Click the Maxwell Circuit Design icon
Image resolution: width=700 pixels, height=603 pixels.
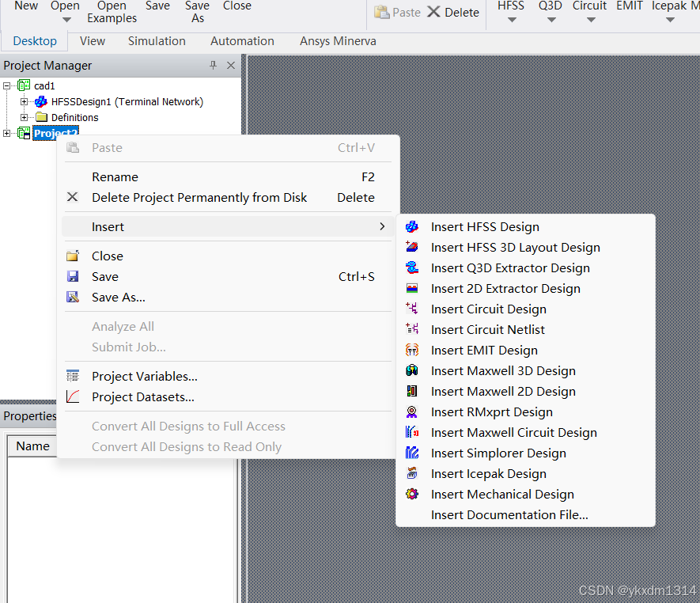pyautogui.click(x=411, y=432)
